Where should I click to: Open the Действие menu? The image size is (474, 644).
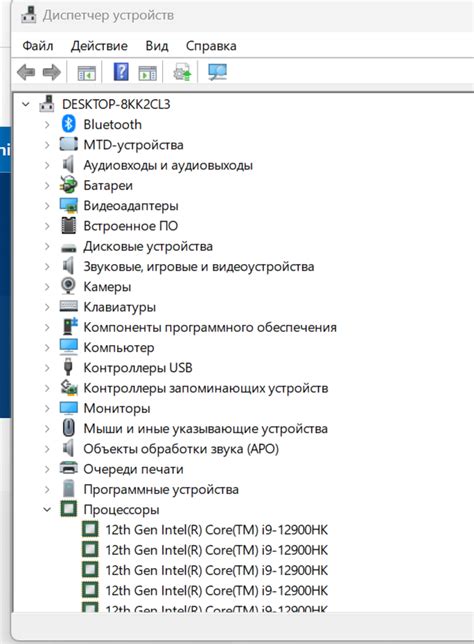[99, 46]
